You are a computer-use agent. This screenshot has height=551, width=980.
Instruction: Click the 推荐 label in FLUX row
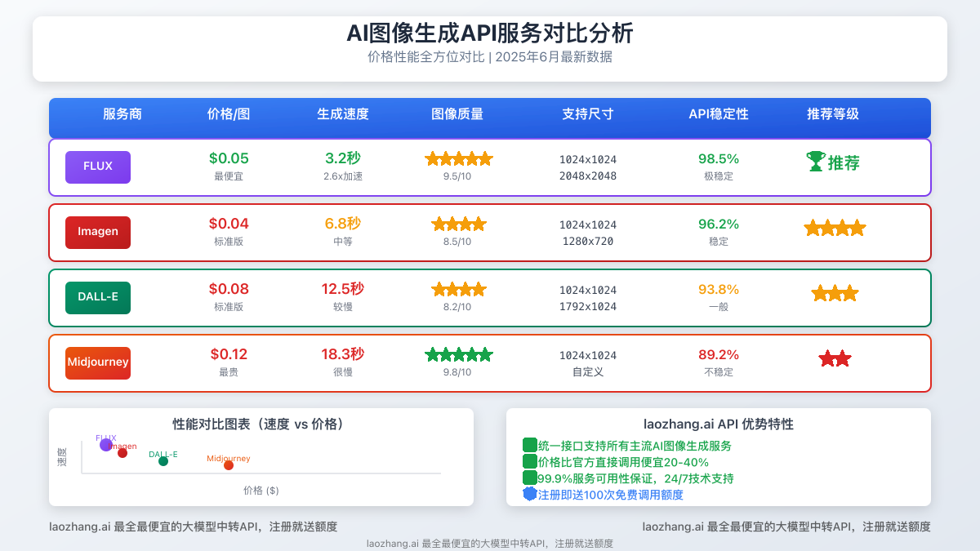coord(844,162)
